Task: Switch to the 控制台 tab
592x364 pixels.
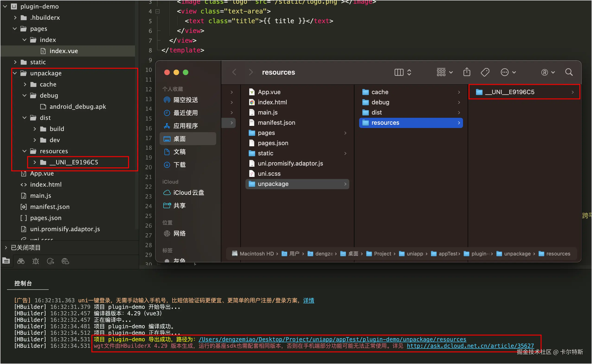Action: (x=23, y=283)
